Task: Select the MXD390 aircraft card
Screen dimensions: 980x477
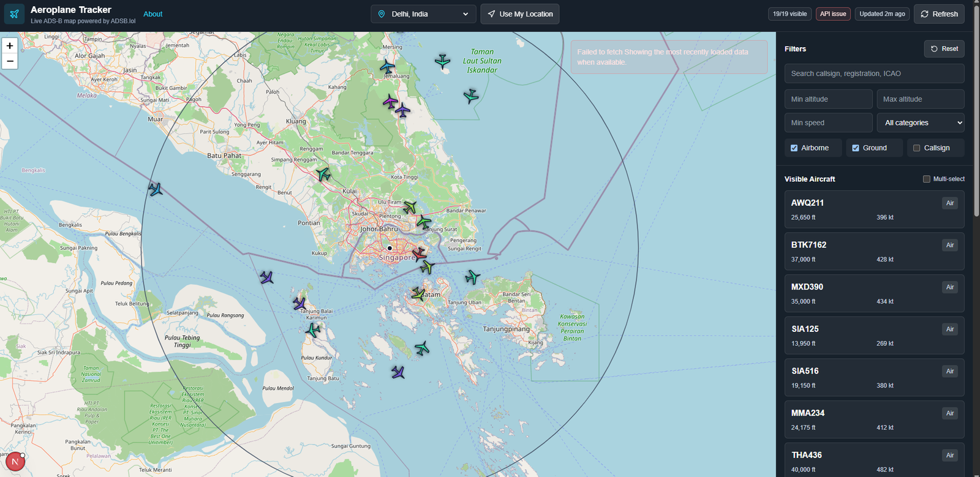Action: click(x=874, y=293)
